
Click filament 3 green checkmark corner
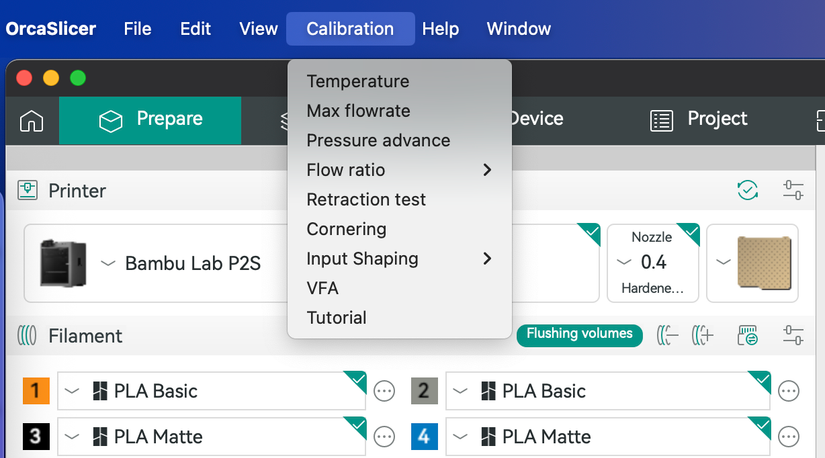click(357, 425)
